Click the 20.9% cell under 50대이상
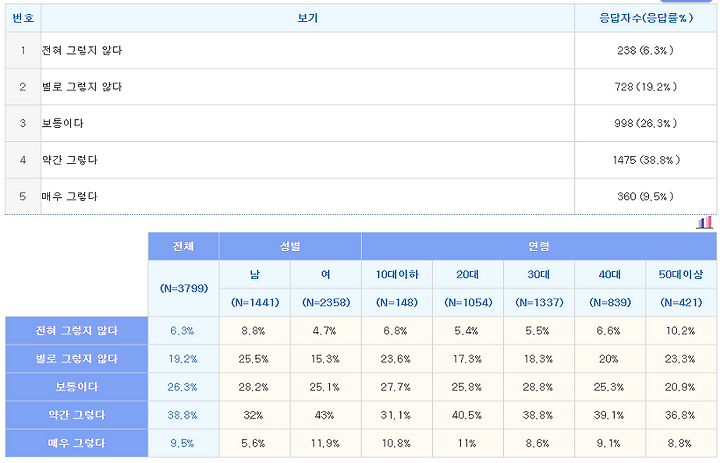The image size is (720, 463). [x=680, y=387]
